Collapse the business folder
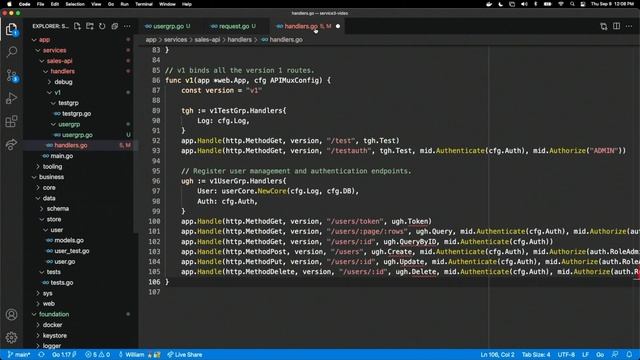 [34, 177]
